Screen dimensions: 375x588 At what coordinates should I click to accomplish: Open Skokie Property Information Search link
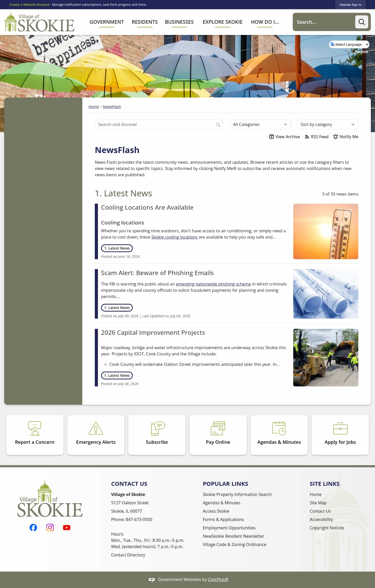(x=237, y=494)
